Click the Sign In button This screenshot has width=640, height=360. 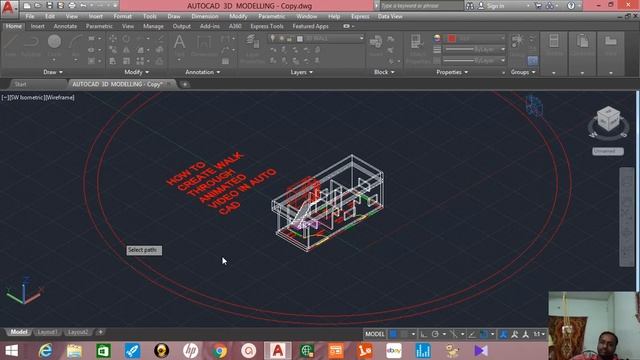click(x=495, y=5)
